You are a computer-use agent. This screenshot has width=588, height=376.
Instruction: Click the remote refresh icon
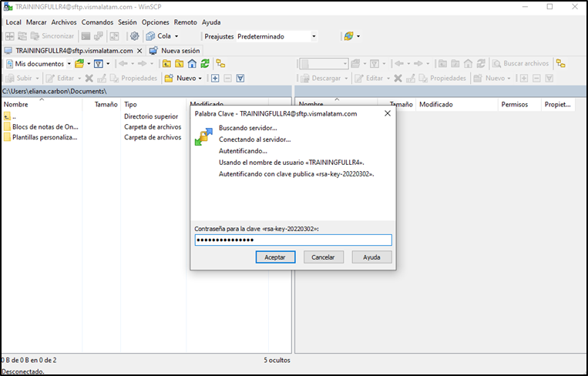coord(481,63)
